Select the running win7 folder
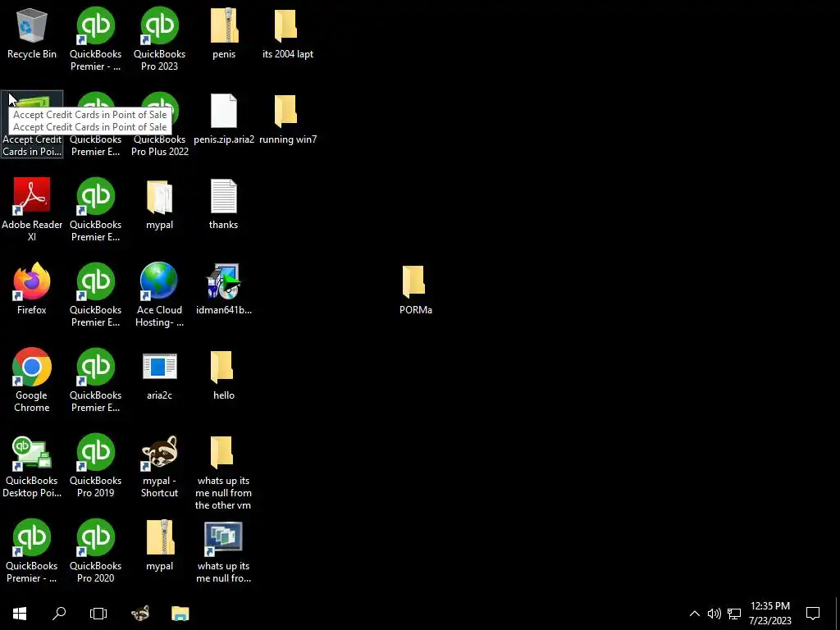Screen dimensions: 840x630 pos(288,119)
